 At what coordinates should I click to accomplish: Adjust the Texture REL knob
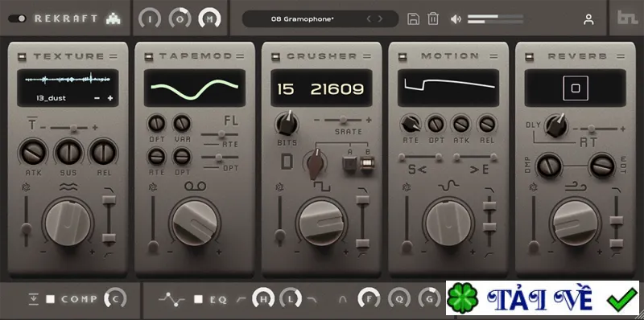click(x=104, y=153)
